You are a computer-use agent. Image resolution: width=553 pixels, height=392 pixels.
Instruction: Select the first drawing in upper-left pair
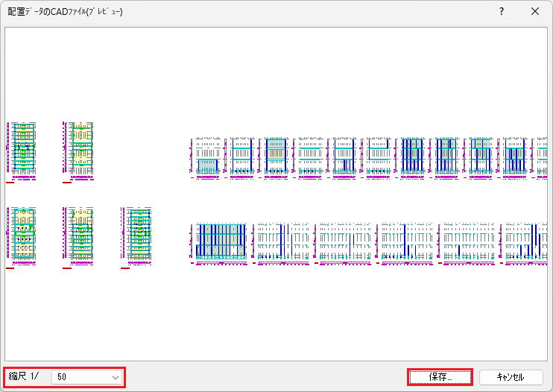(x=23, y=151)
